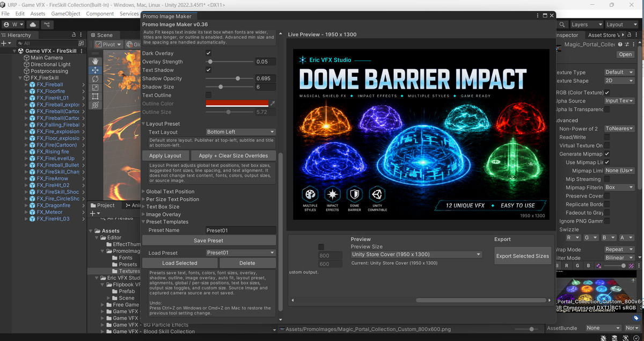
Task: Open the version control branch icon
Action: coord(48,24)
